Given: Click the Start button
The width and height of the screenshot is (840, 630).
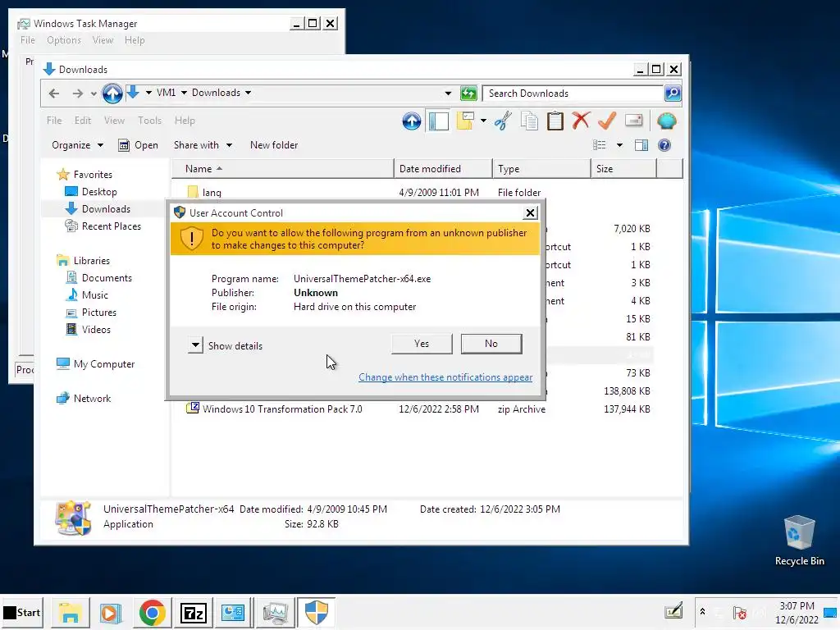Looking at the screenshot, I should pyautogui.click(x=22, y=612).
